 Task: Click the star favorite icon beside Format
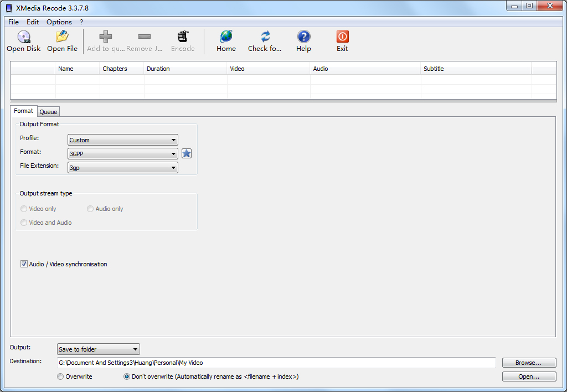coord(187,154)
